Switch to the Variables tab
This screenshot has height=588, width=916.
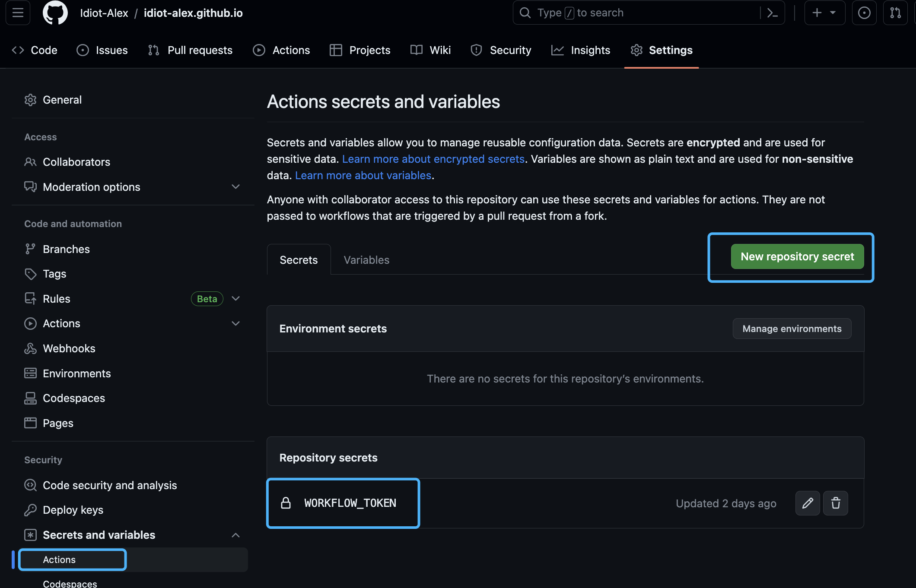[x=366, y=260]
